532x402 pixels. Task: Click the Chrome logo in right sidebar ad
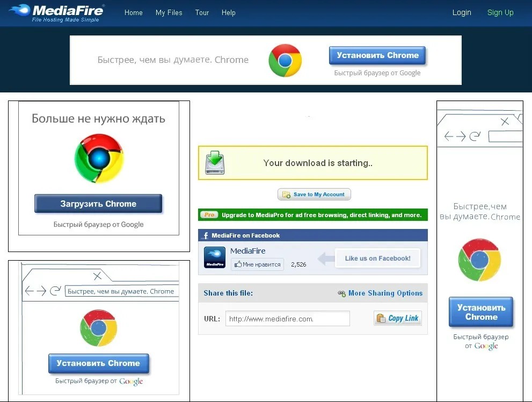click(x=479, y=260)
